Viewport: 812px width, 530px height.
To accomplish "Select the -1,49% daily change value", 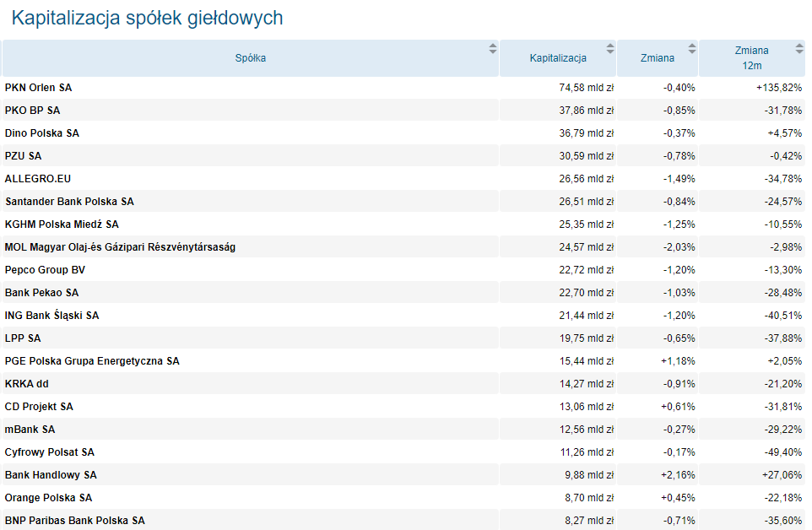I will point(679,179).
